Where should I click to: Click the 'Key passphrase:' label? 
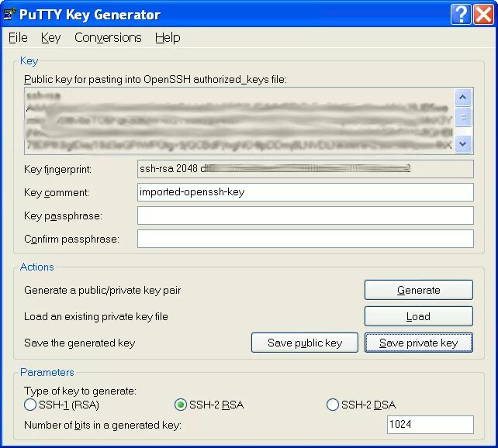coord(63,215)
